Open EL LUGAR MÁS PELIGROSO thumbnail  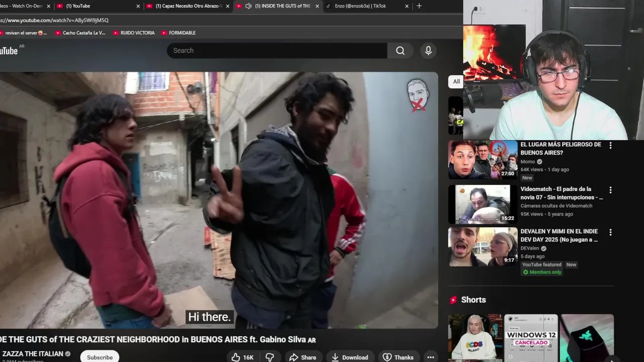tap(483, 160)
